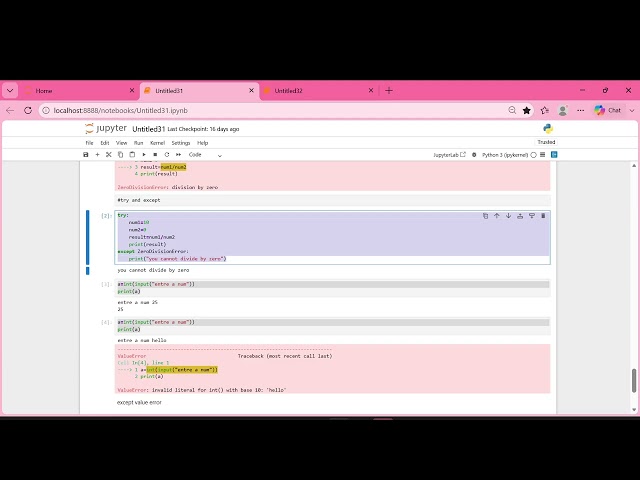Open the cell type Code dropdown
640x480 pixels.
[205, 155]
